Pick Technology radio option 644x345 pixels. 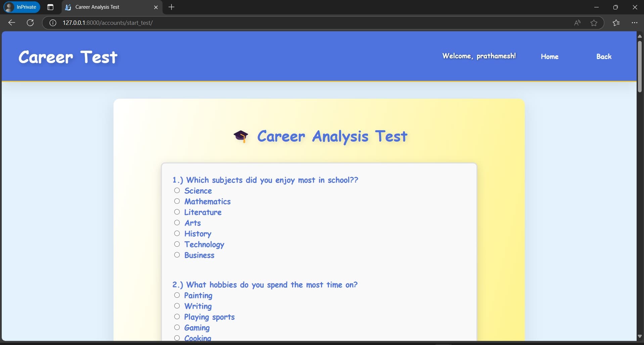click(x=177, y=244)
